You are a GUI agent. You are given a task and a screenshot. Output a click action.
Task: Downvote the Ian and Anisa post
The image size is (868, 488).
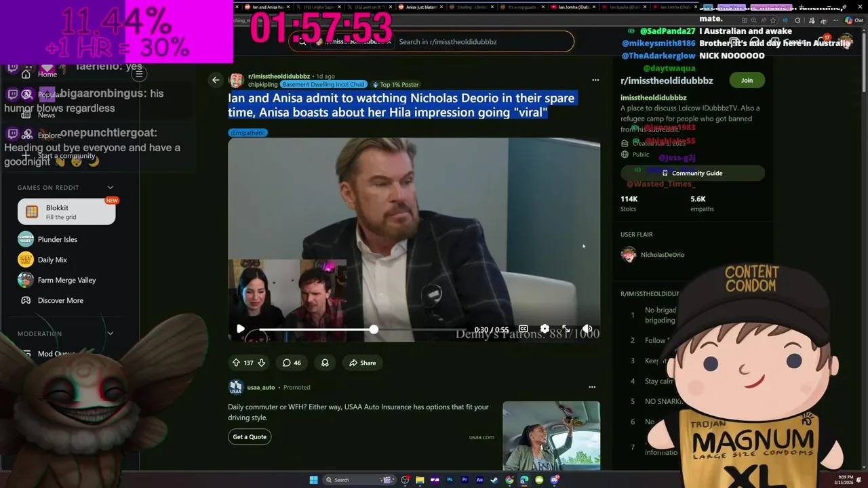pos(261,363)
